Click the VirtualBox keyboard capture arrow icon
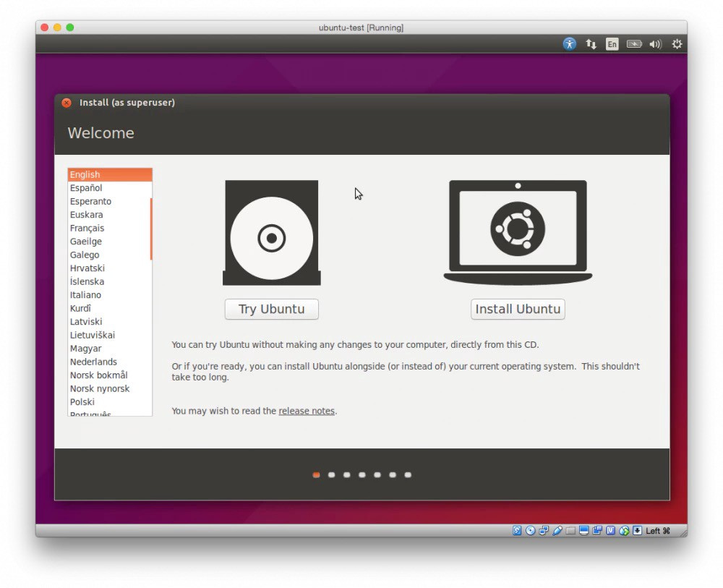 pyautogui.click(x=637, y=530)
